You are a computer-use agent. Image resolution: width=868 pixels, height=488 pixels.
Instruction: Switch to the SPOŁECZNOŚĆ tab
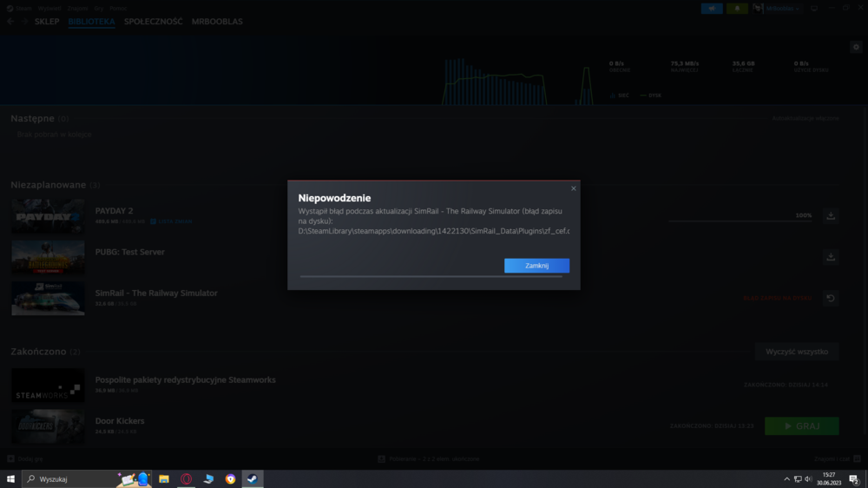pyautogui.click(x=153, y=22)
